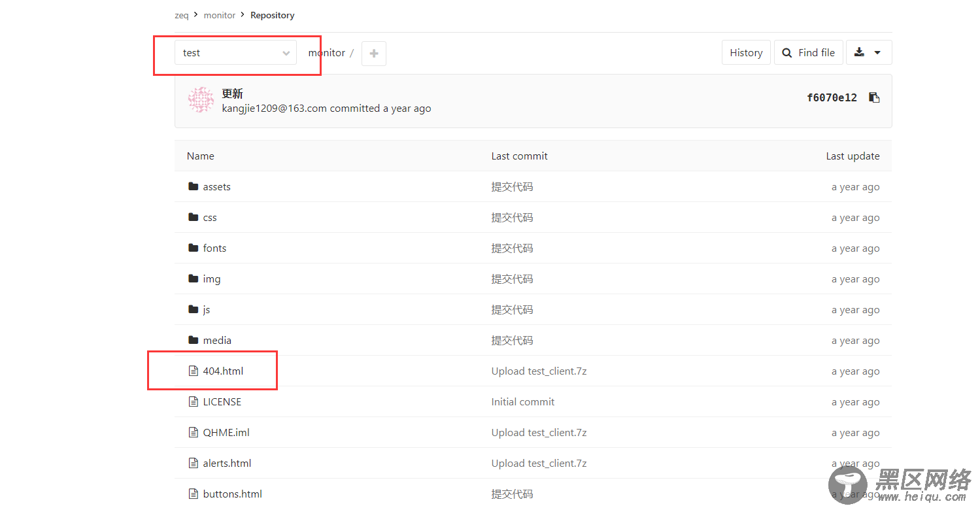
Task: Open the LICENSE file
Action: pyautogui.click(x=222, y=402)
